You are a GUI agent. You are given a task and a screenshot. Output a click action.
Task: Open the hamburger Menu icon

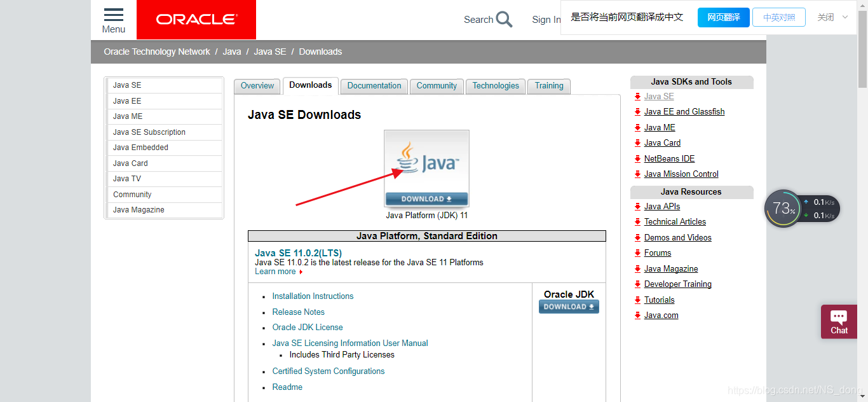click(x=113, y=15)
